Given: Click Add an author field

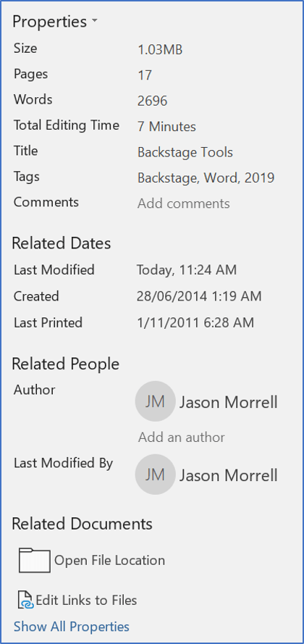Looking at the screenshot, I should coord(182,438).
